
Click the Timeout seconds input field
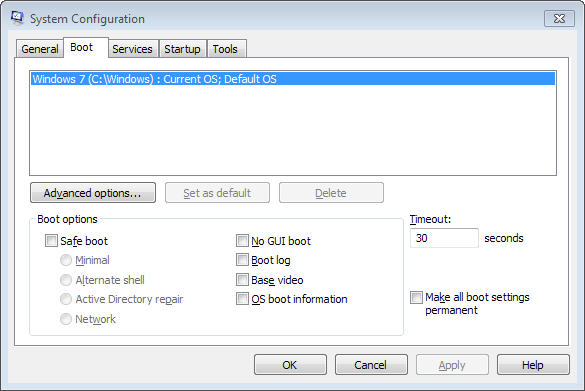pyautogui.click(x=444, y=238)
